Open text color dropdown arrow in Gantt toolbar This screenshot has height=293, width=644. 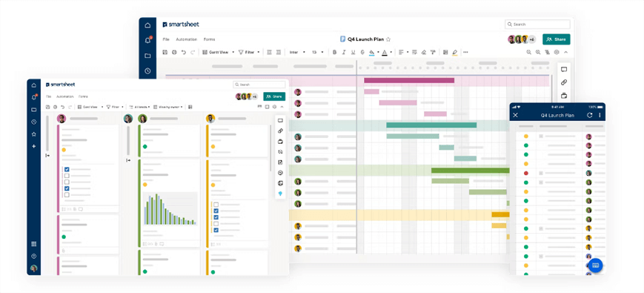click(x=391, y=52)
